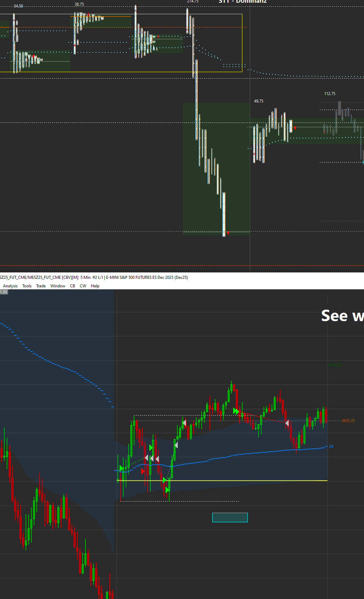Open the Analysis menu
This screenshot has width=364, height=599.
click(x=10, y=286)
